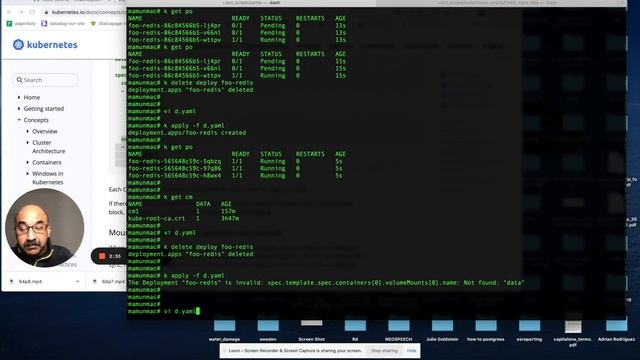Open the water_damage folder on the desktop
The image size is (640, 360).
coord(224,330)
